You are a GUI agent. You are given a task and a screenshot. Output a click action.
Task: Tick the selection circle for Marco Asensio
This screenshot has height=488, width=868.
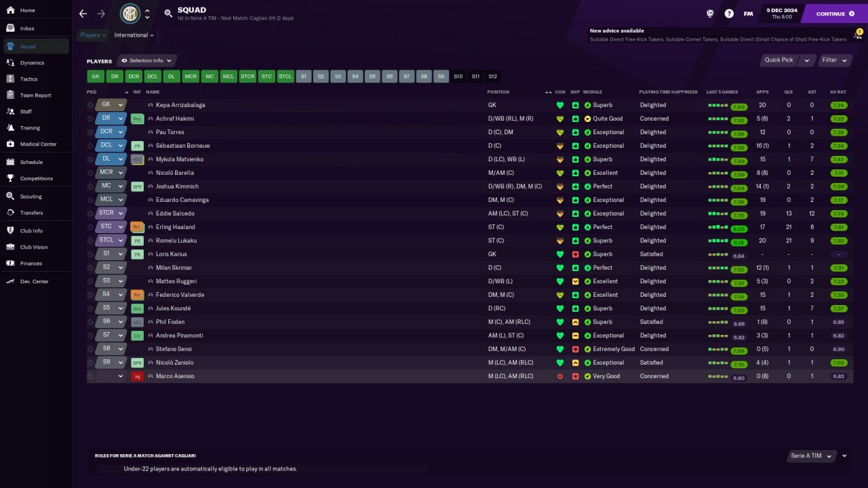90,376
